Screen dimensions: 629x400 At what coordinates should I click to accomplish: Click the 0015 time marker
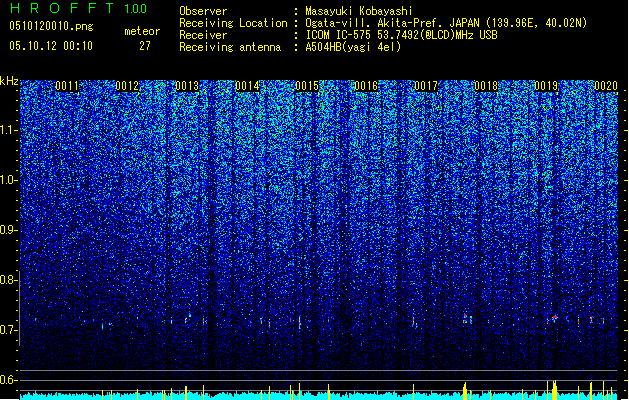pyautogui.click(x=306, y=86)
